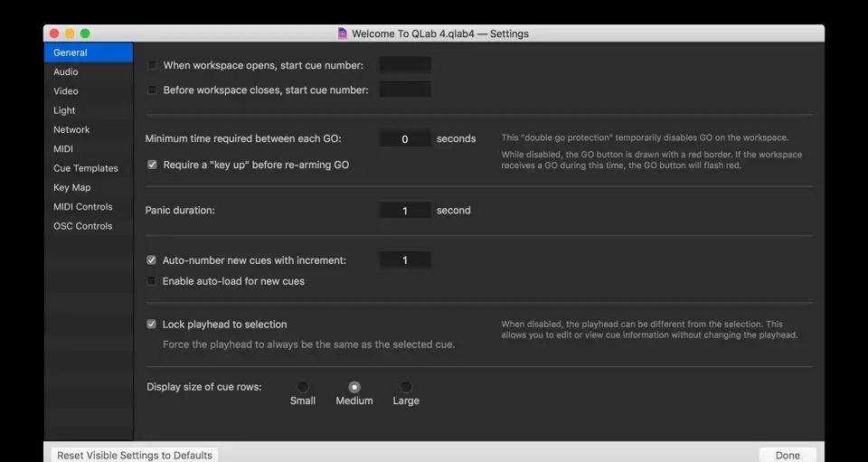This screenshot has width=868, height=462.
Task: Click Reset Visible Settings to Defaults
Action: [135, 455]
